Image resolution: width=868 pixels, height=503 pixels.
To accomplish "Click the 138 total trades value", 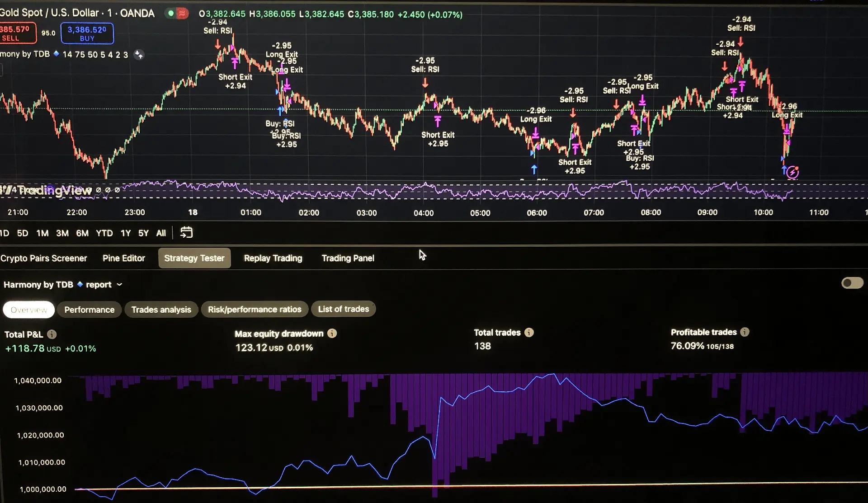I will [482, 346].
